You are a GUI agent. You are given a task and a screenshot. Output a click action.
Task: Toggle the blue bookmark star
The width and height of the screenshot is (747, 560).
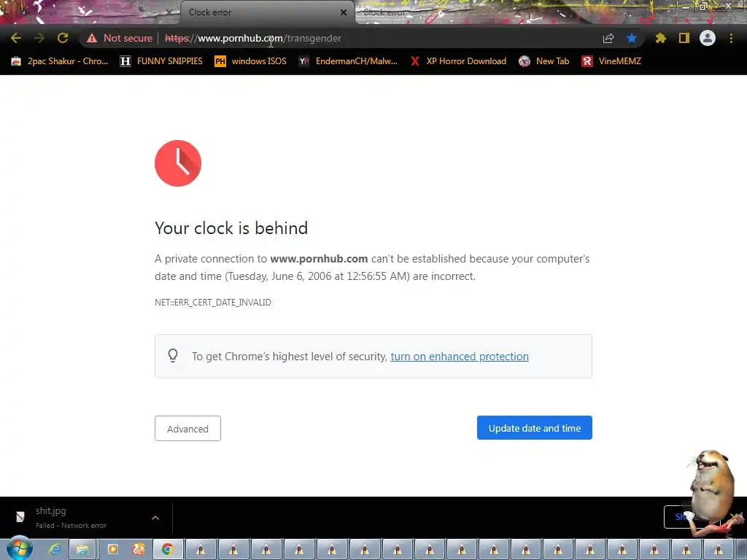(x=632, y=38)
